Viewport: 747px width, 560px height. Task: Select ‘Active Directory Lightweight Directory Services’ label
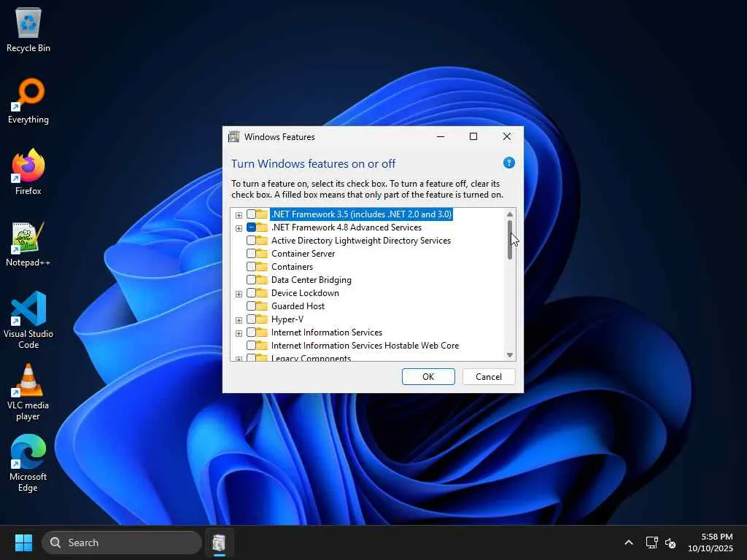coord(360,241)
